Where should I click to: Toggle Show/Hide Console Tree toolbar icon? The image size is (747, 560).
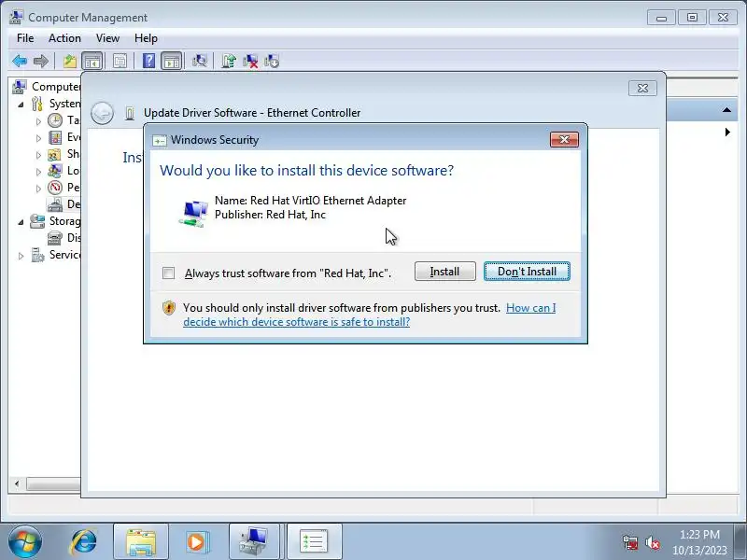point(92,61)
